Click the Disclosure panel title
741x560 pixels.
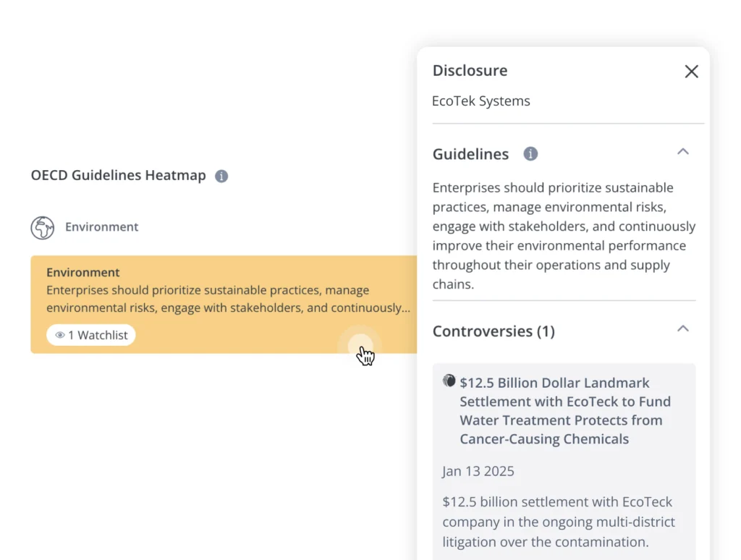(470, 71)
